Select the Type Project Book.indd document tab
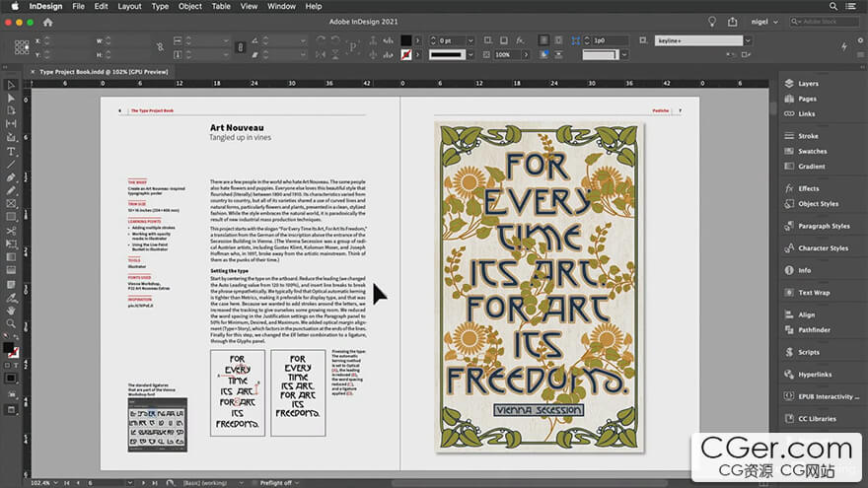The image size is (868, 488). (x=104, y=72)
